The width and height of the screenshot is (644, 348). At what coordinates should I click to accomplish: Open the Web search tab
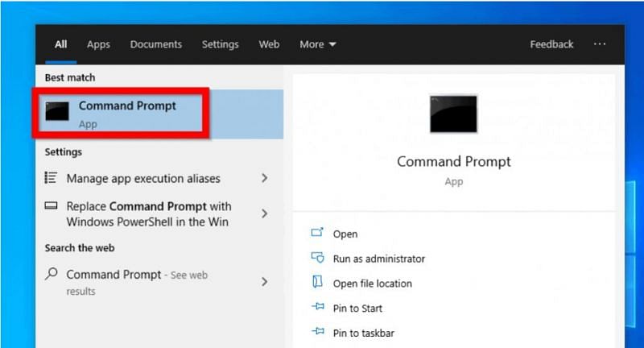pyautogui.click(x=269, y=44)
